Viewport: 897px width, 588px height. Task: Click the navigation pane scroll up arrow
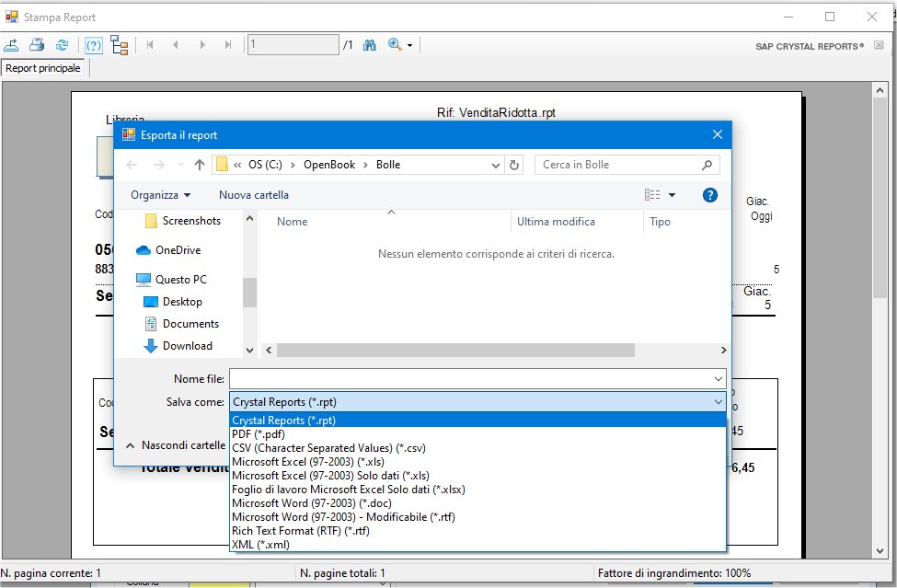pos(249,218)
